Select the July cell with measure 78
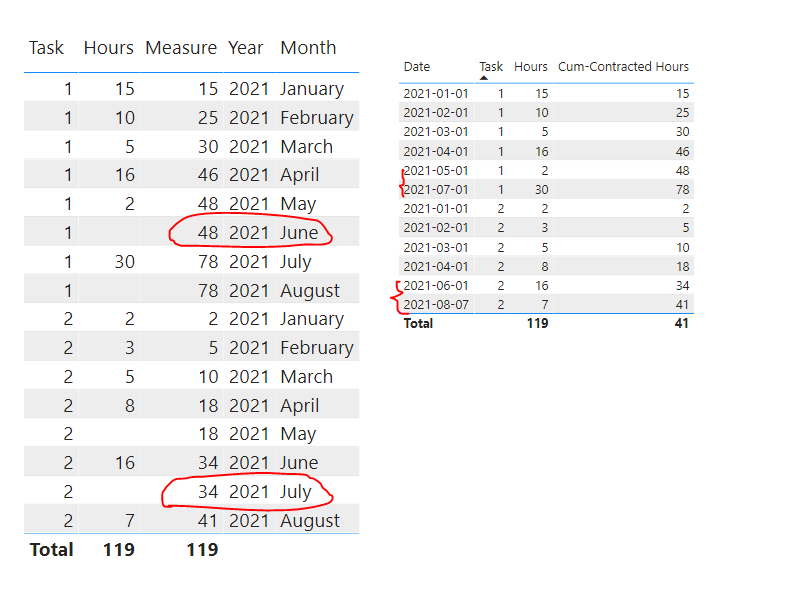The height and width of the screenshot is (602, 812). click(296, 262)
